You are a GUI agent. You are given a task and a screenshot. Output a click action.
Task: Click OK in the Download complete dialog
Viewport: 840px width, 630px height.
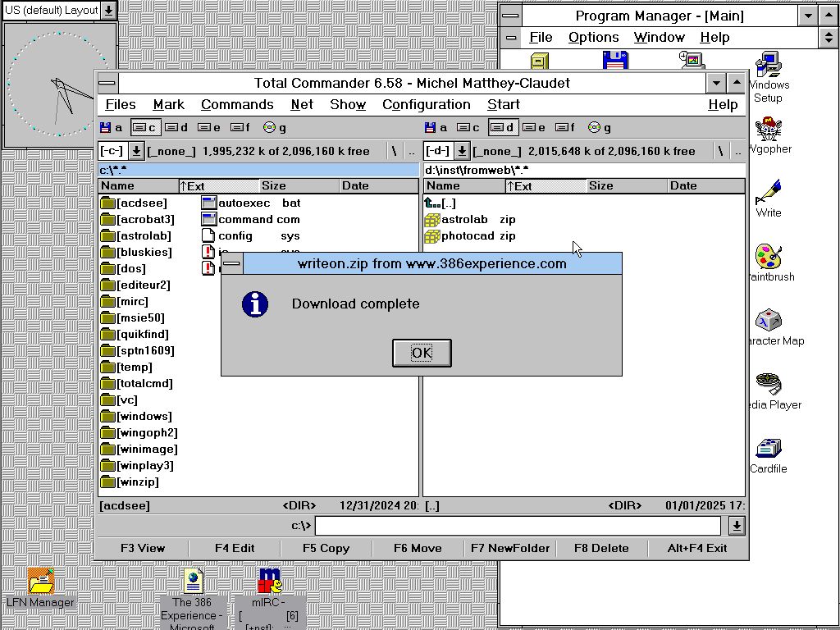[x=422, y=353]
